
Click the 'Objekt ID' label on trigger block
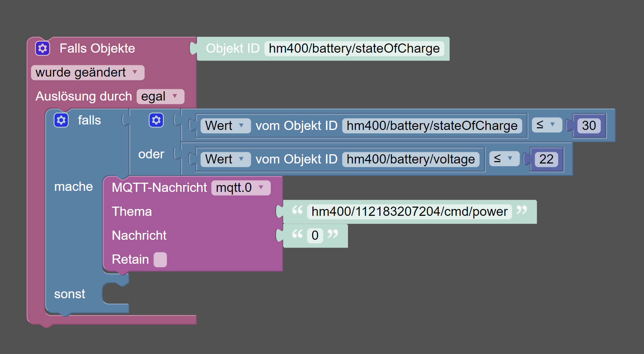pos(233,49)
